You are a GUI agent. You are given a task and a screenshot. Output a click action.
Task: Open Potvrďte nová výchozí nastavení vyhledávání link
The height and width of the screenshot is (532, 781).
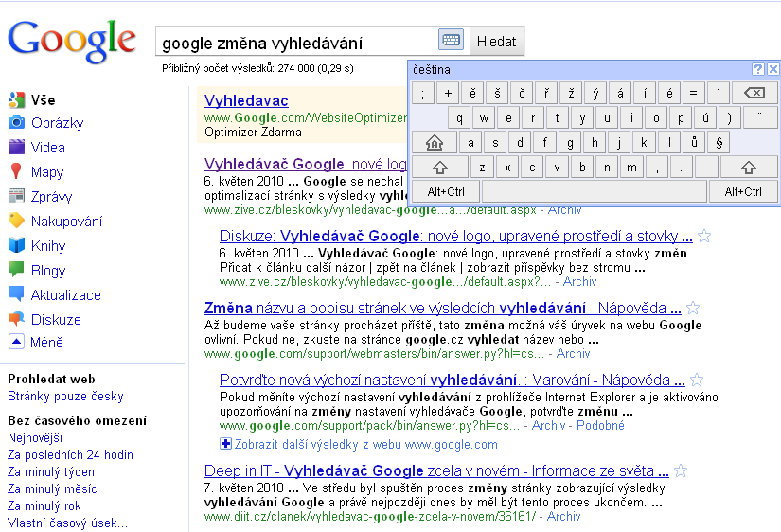point(453,381)
